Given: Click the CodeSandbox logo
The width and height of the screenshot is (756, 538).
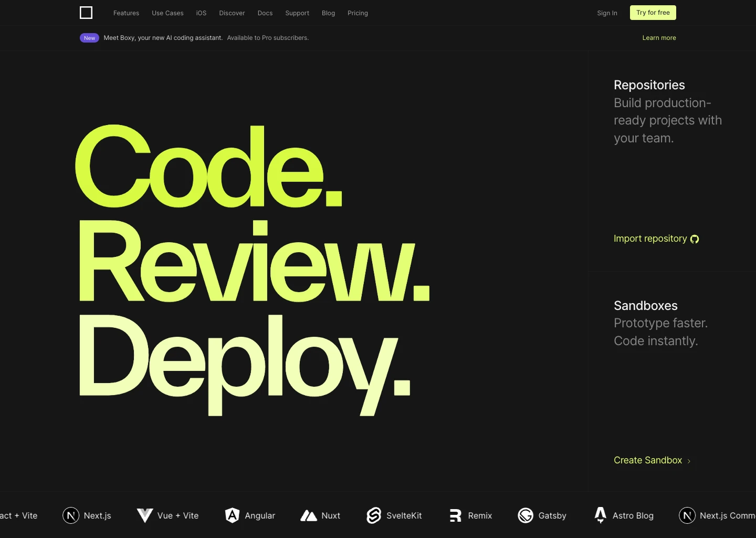Looking at the screenshot, I should coord(86,12).
